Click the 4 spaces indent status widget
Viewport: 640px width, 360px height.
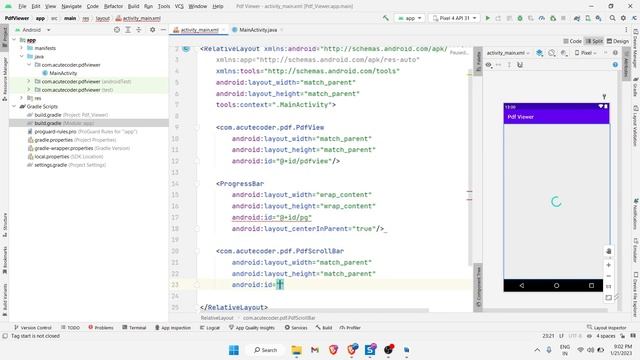point(606,336)
